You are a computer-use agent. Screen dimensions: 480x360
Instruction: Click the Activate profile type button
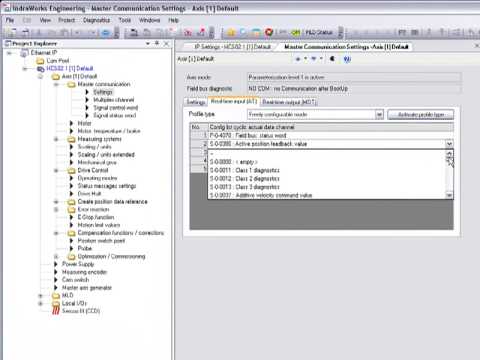pyautogui.click(x=421, y=115)
